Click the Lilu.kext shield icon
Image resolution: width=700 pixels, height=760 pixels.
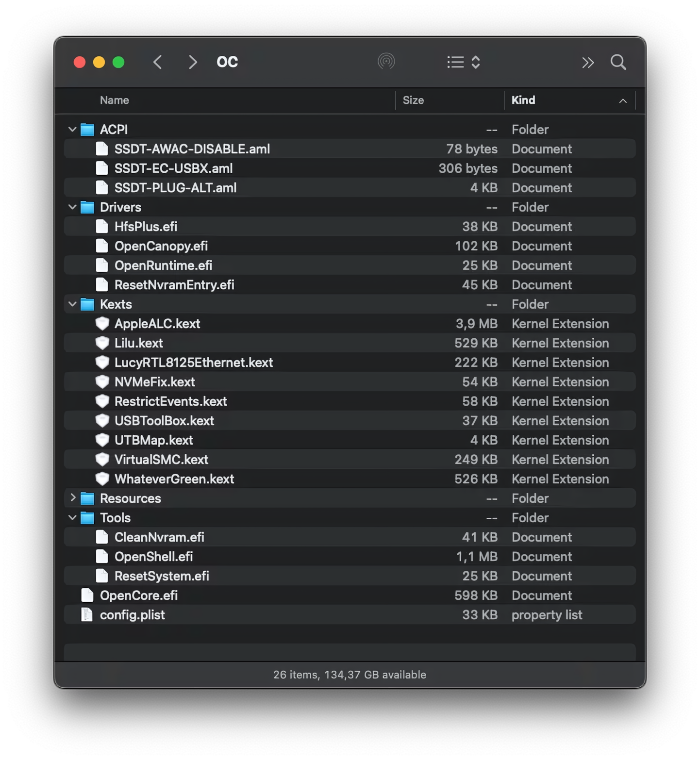[x=102, y=343]
